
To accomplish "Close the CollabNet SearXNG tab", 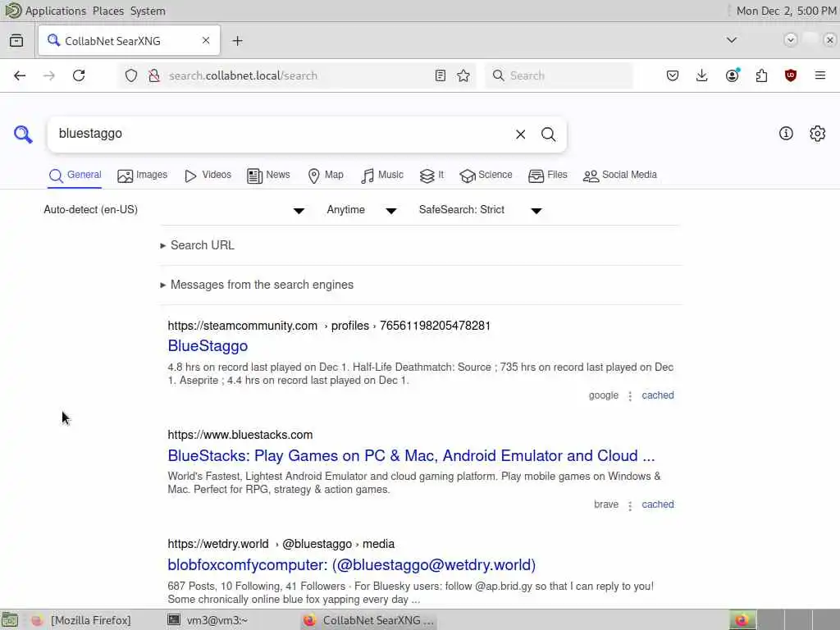I will tap(206, 41).
